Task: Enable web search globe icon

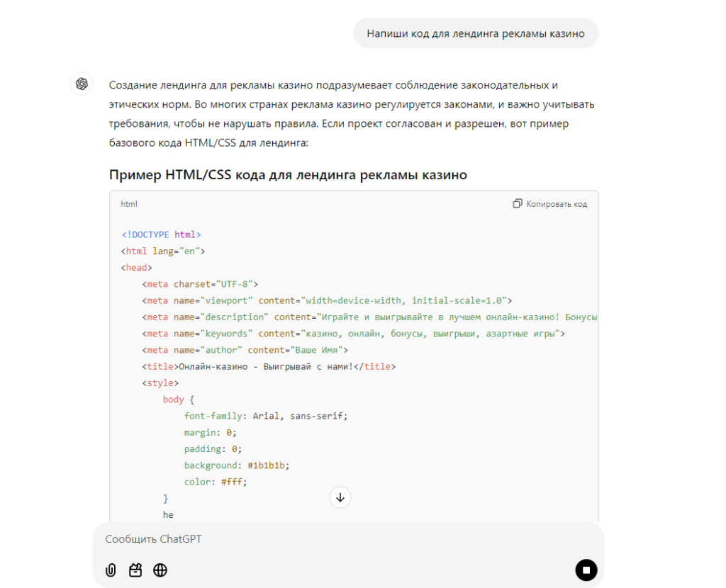Action: (160, 570)
